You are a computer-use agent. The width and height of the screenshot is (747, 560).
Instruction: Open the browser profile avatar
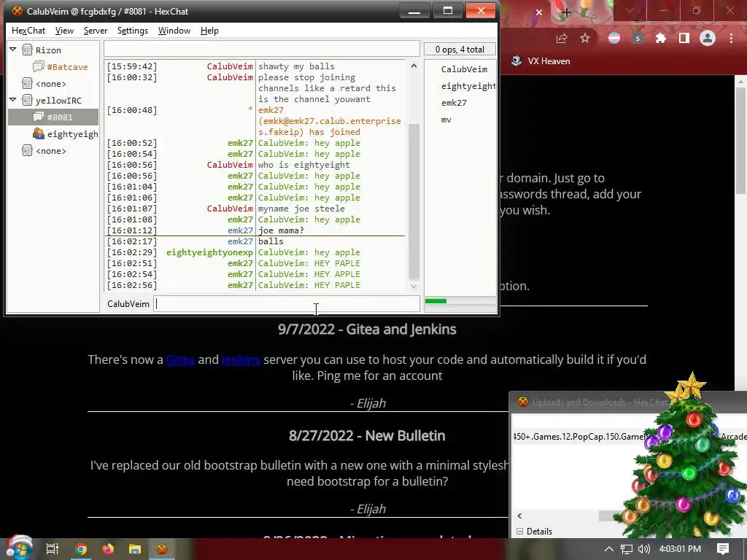708,39
